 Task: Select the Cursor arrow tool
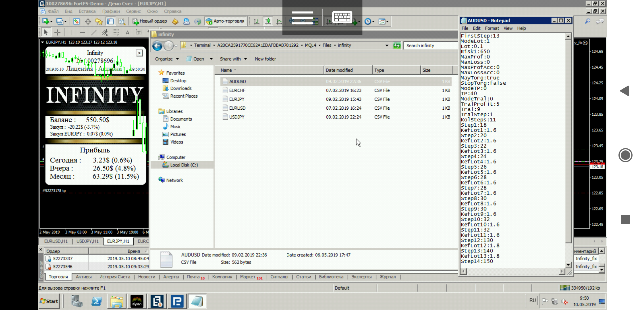(46, 32)
